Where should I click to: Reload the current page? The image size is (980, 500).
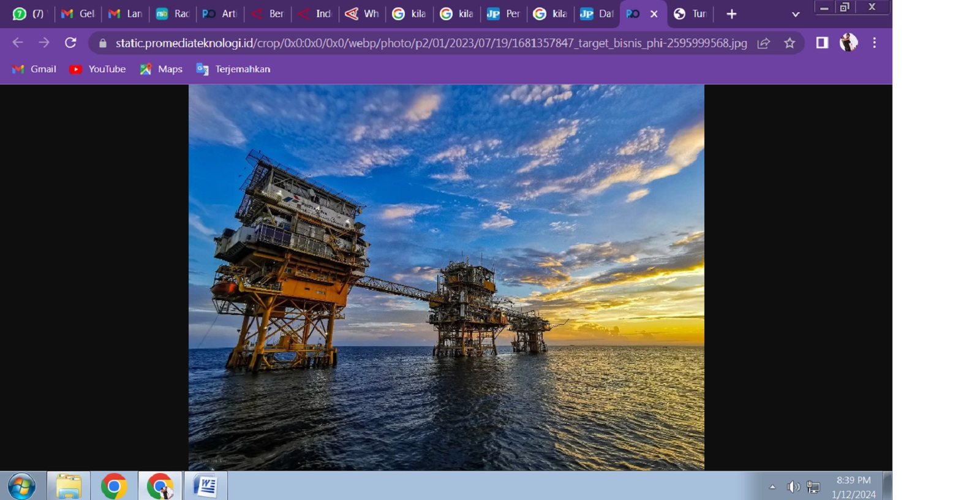point(70,43)
